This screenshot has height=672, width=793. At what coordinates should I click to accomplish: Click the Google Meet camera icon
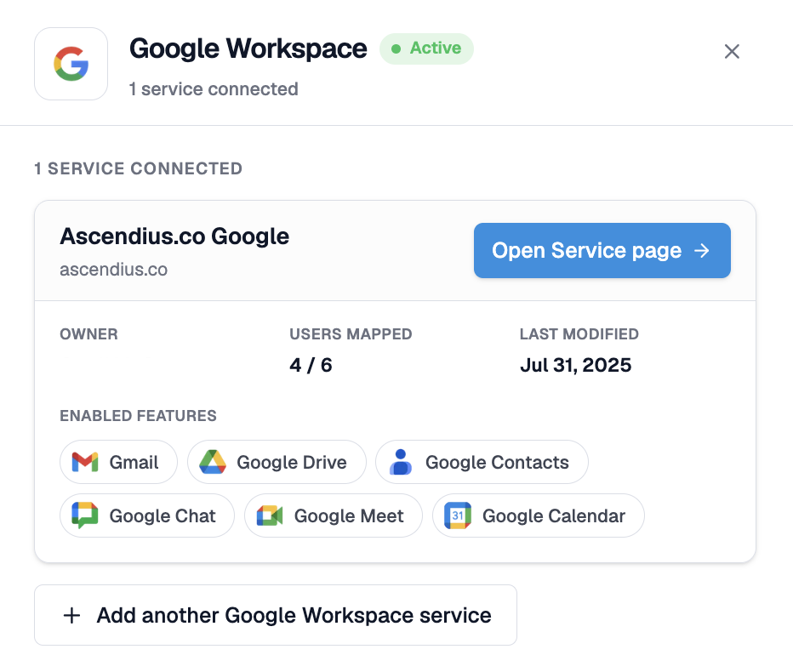(x=270, y=515)
